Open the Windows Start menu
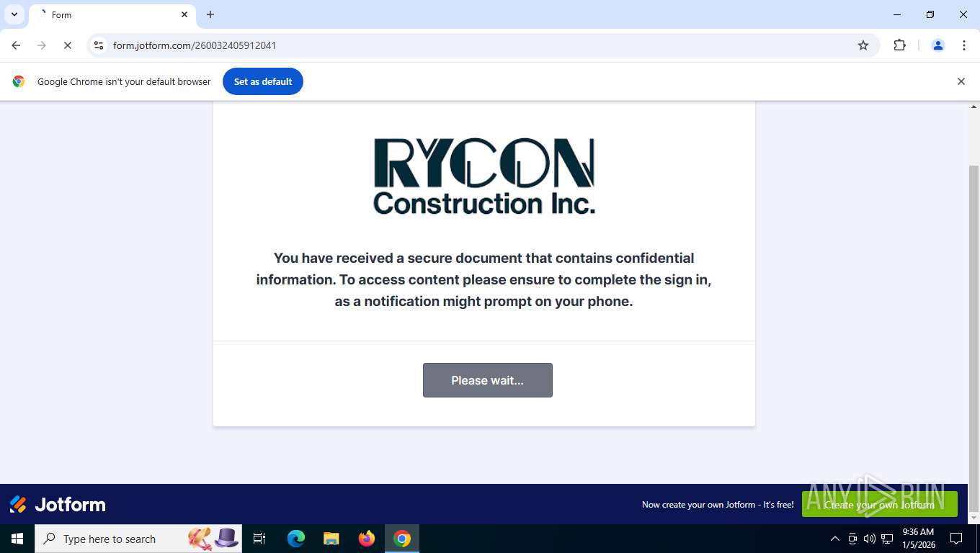Image resolution: width=980 pixels, height=553 pixels. pyautogui.click(x=17, y=539)
